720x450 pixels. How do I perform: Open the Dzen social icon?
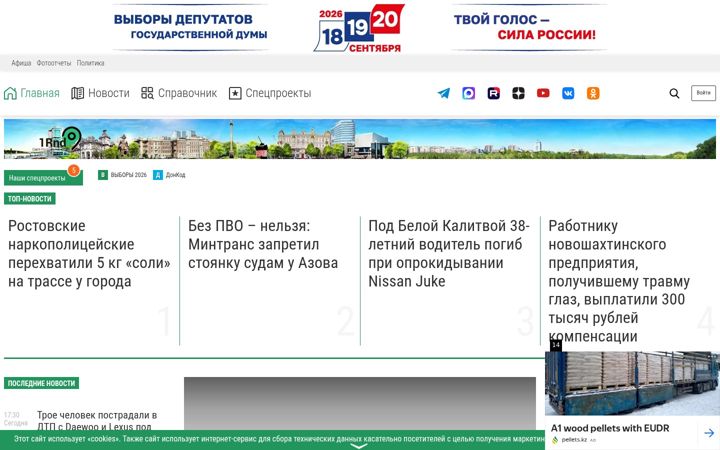(518, 93)
